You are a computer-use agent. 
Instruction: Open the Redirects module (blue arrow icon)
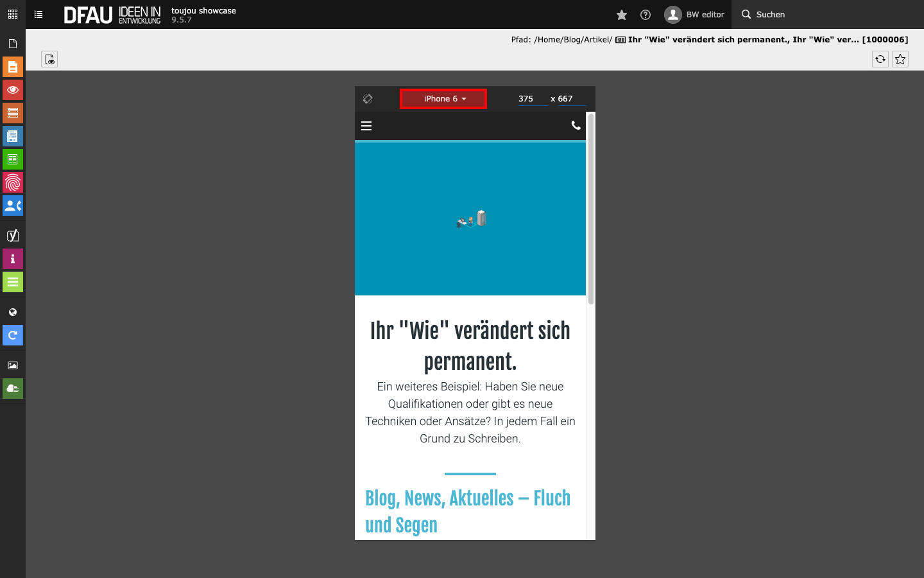(x=13, y=335)
